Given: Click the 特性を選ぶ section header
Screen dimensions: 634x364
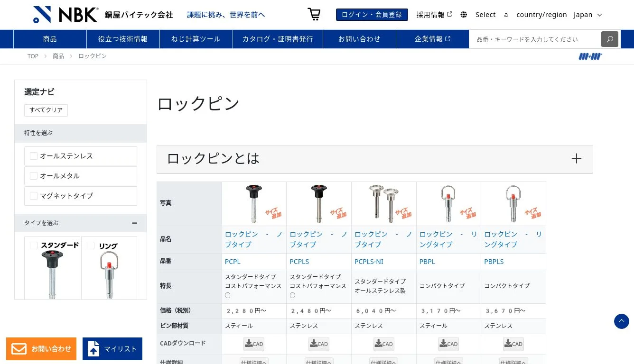Looking at the screenshot, I should (81, 133).
